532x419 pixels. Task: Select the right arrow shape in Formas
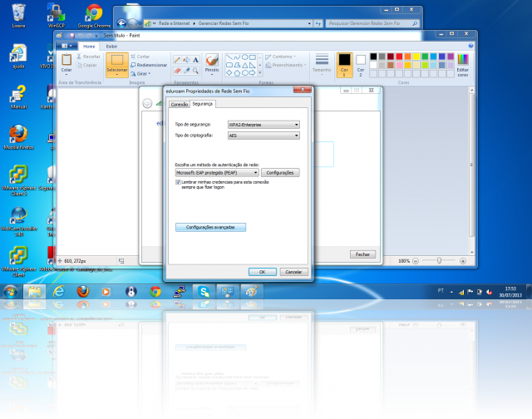coord(253,72)
